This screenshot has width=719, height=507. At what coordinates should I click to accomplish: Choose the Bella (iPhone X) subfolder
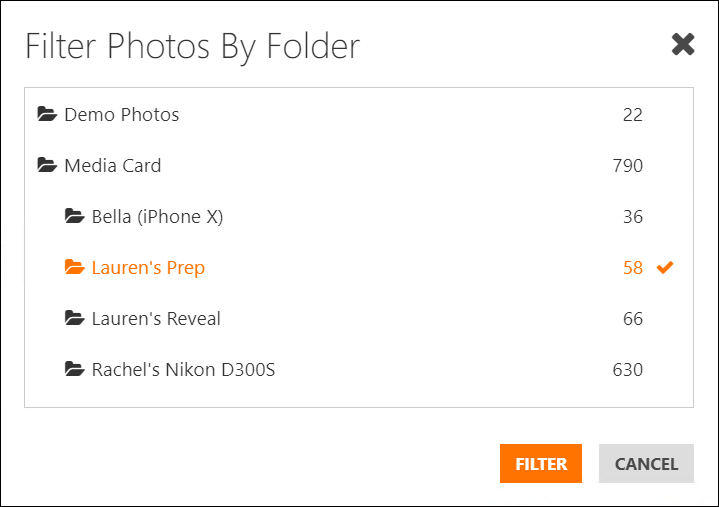(157, 217)
